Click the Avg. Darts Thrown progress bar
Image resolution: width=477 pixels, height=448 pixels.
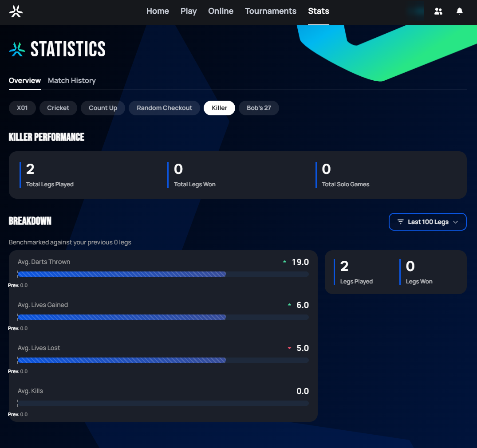(x=163, y=274)
